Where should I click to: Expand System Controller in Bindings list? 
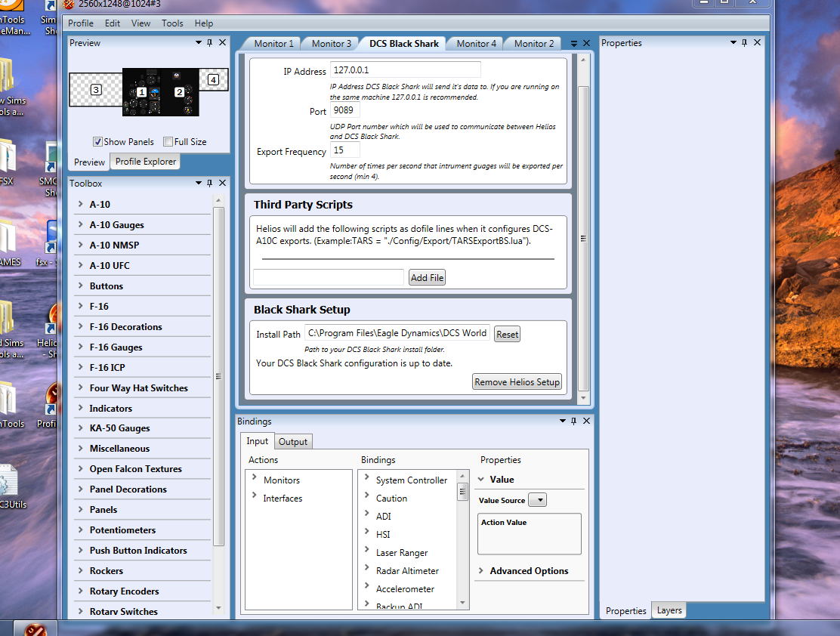[x=367, y=477]
